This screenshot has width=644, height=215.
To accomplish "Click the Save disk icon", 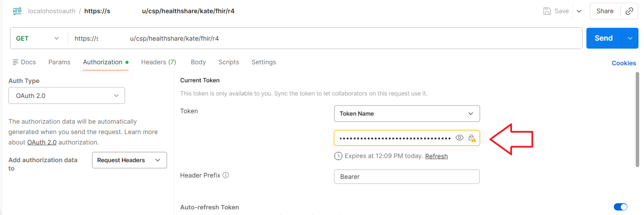I will coord(547,11).
